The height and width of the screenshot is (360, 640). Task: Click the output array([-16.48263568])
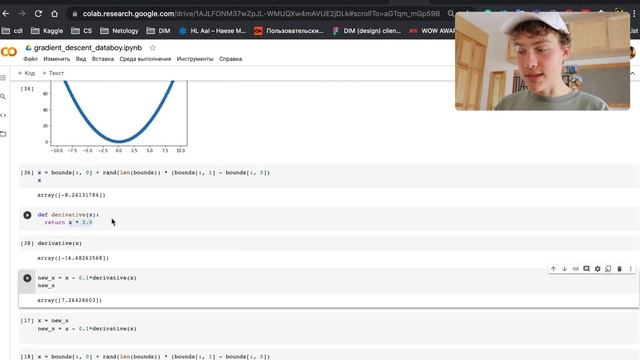tap(73, 258)
